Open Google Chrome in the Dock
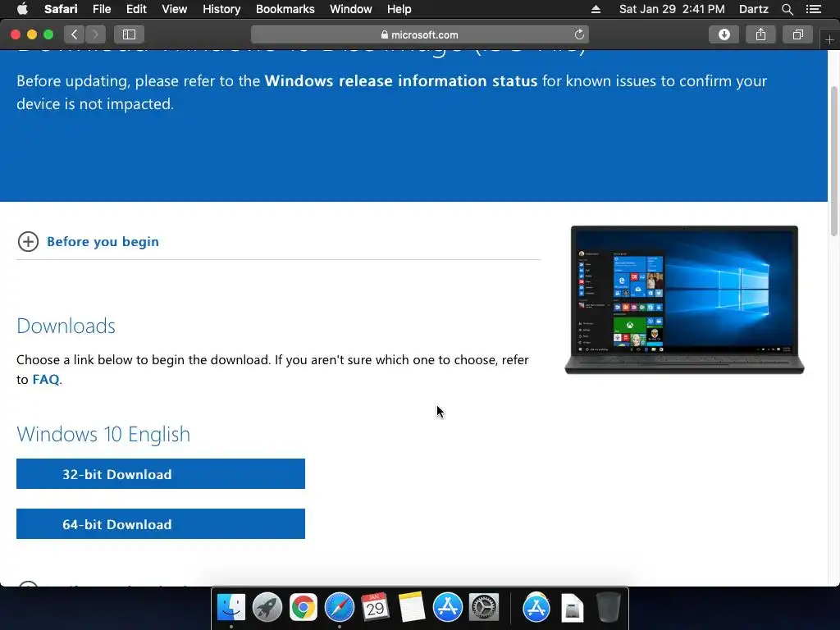This screenshot has width=840, height=630. point(304,608)
